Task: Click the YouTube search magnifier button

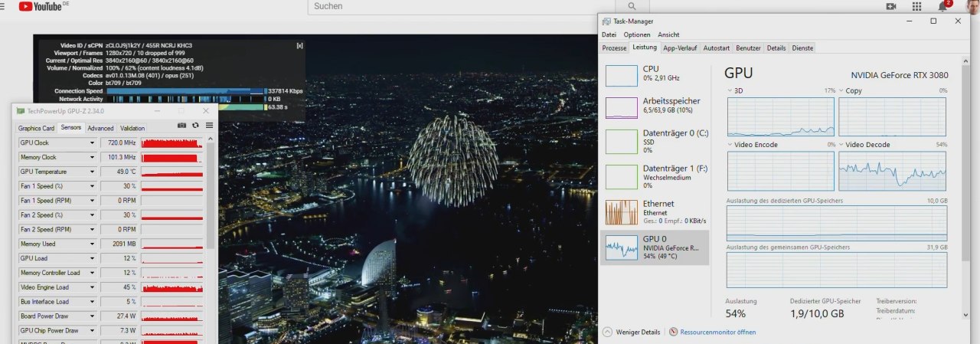Action: [x=632, y=6]
